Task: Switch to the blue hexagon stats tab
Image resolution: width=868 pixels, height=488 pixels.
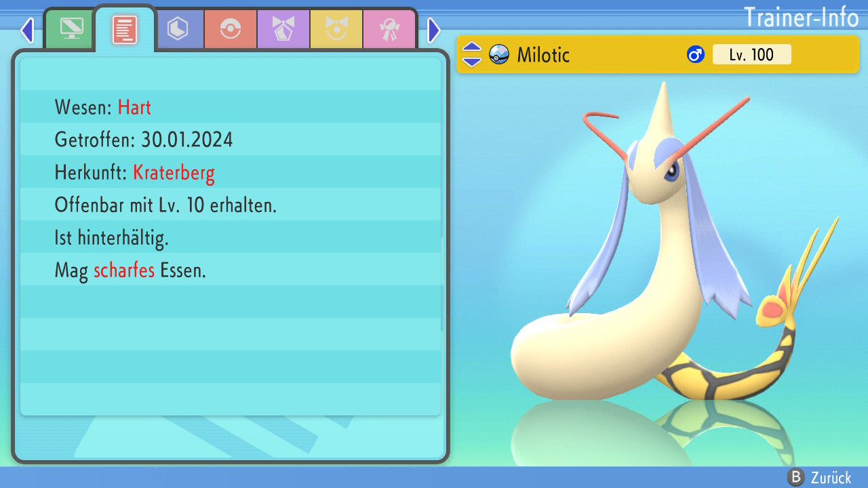Action: 178,28
